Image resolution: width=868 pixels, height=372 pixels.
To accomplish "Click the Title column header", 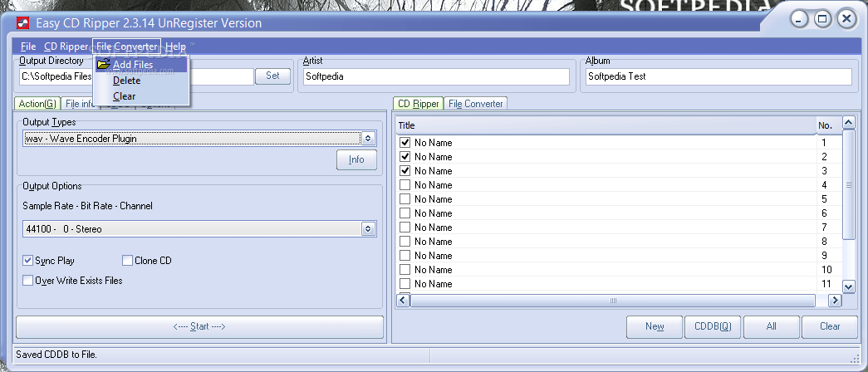I will point(606,125).
